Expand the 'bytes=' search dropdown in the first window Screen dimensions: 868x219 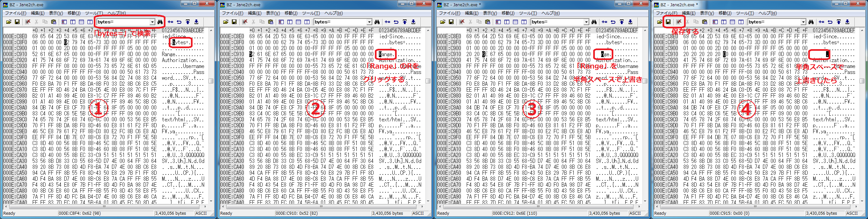tap(152, 22)
